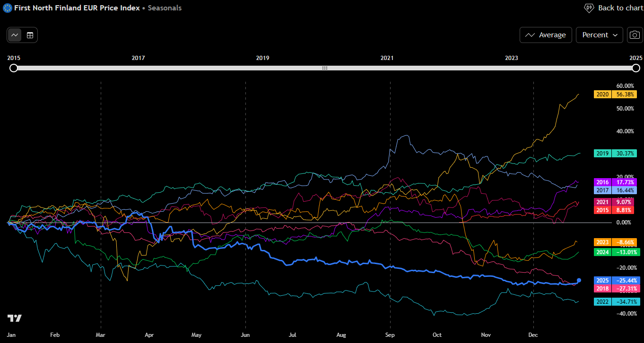644x343 pixels.
Task: Switch to table view icon
Action: coord(30,35)
